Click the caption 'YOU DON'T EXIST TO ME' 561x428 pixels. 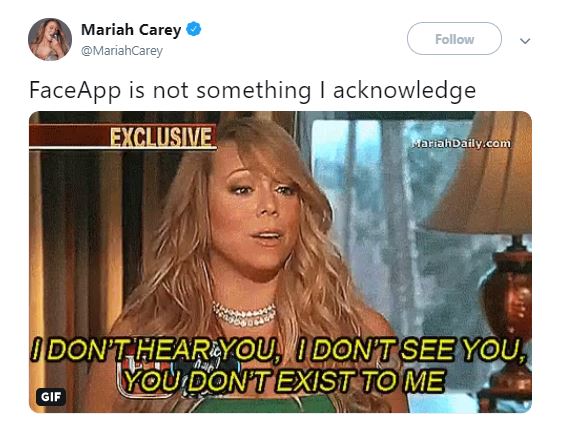click(x=284, y=380)
